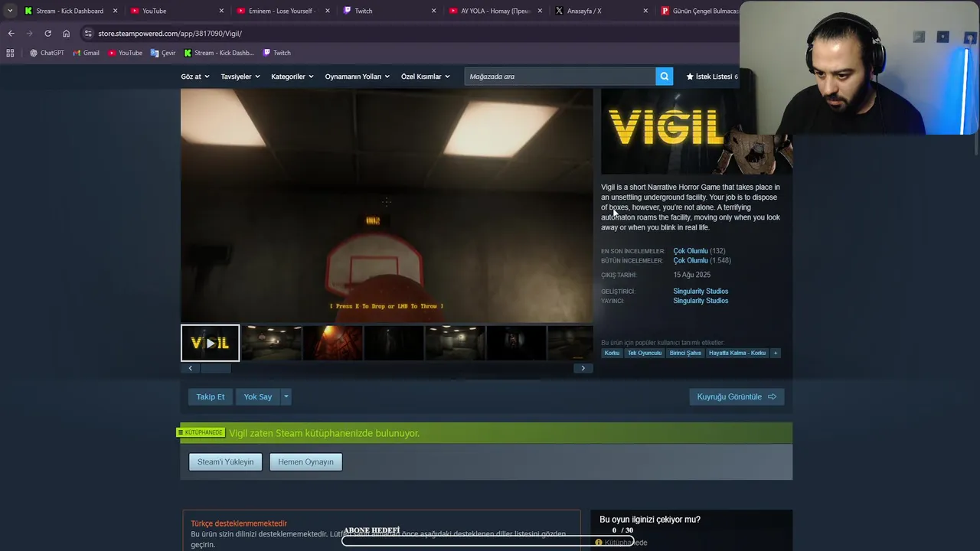
Task: Open the apps grid icon in bookmarks bar
Action: tap(10, 53)
